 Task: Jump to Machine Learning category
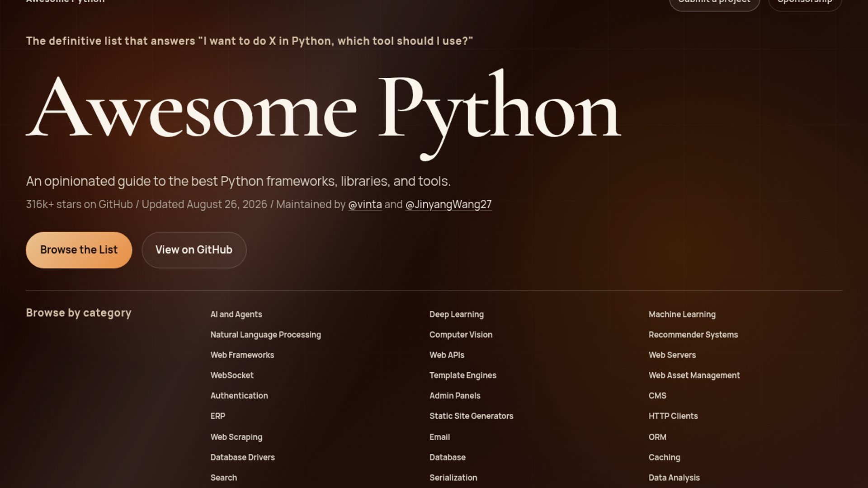click(x=682, y=314)
